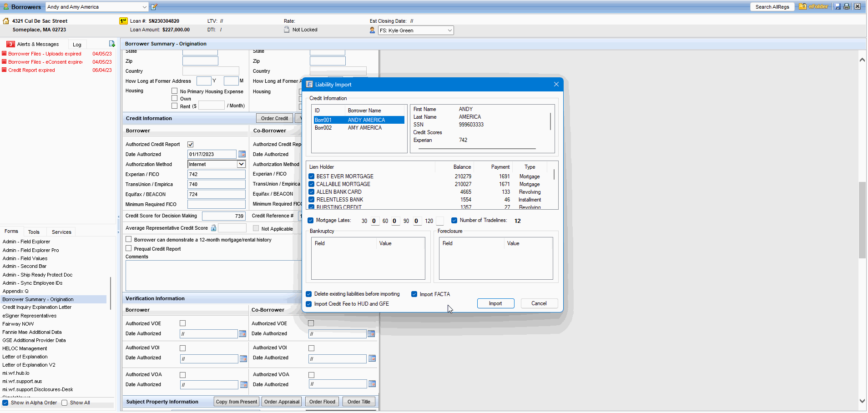The width and height of the screenshot is (868, 413).
Task: Click the print icon in top toolbar
Action: click(x=847, y=6)
